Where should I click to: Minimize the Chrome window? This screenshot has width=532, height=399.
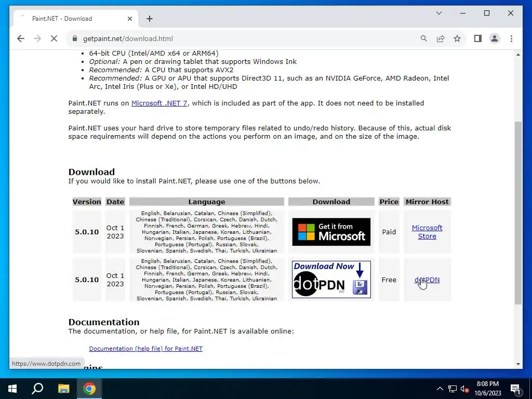click(463, 13)
